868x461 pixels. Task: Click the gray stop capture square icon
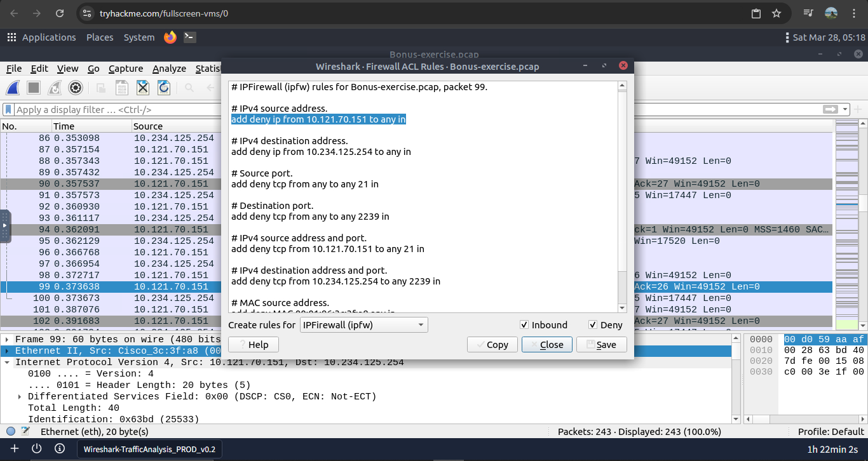tap(34, 88)
